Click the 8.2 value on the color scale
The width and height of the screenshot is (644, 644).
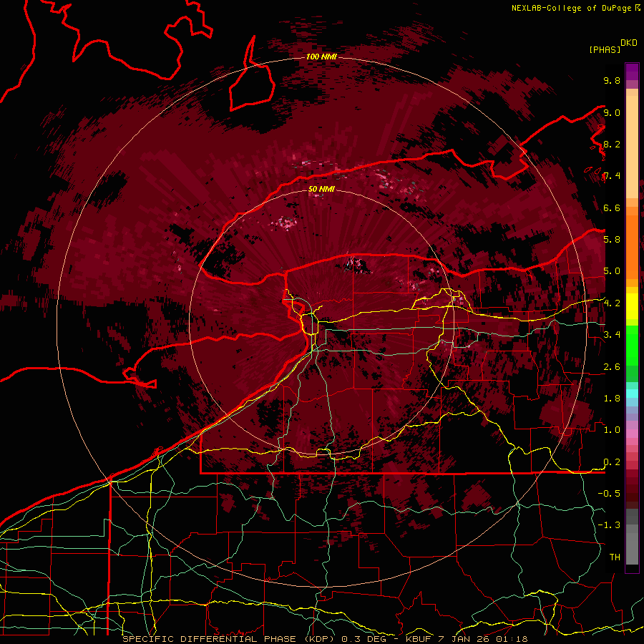[612, 144]
